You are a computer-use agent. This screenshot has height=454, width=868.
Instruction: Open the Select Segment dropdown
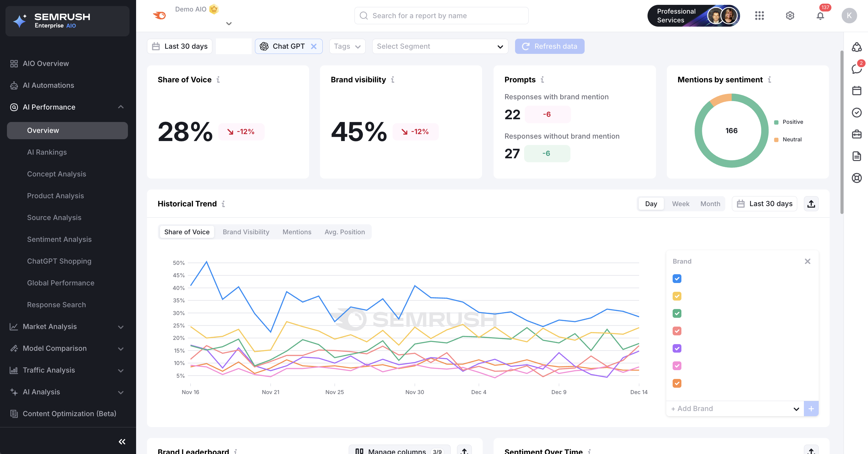[440, 47]
